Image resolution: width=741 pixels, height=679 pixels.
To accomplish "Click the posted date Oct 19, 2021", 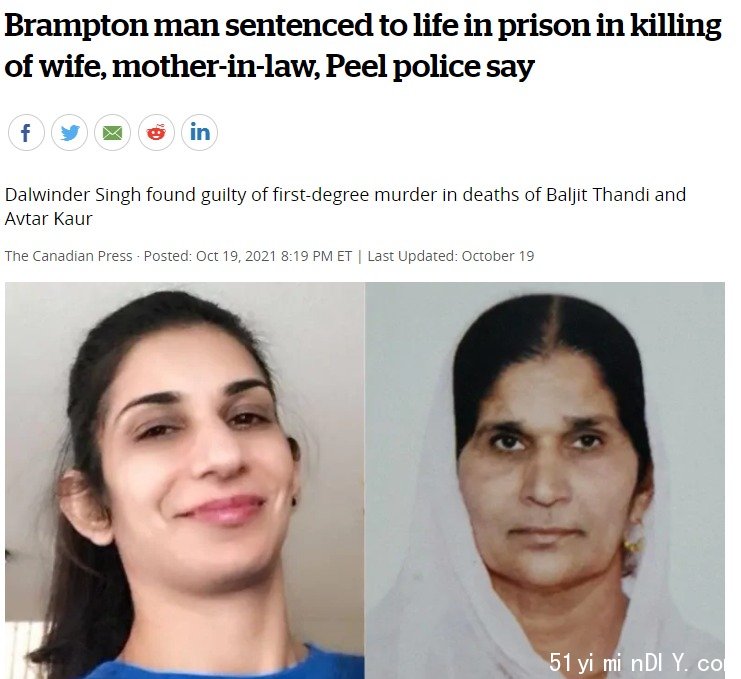I will 236,256.
